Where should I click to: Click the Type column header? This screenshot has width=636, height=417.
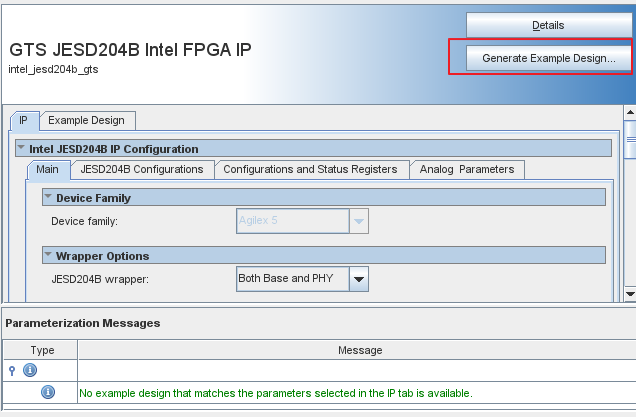pos(41,350)
